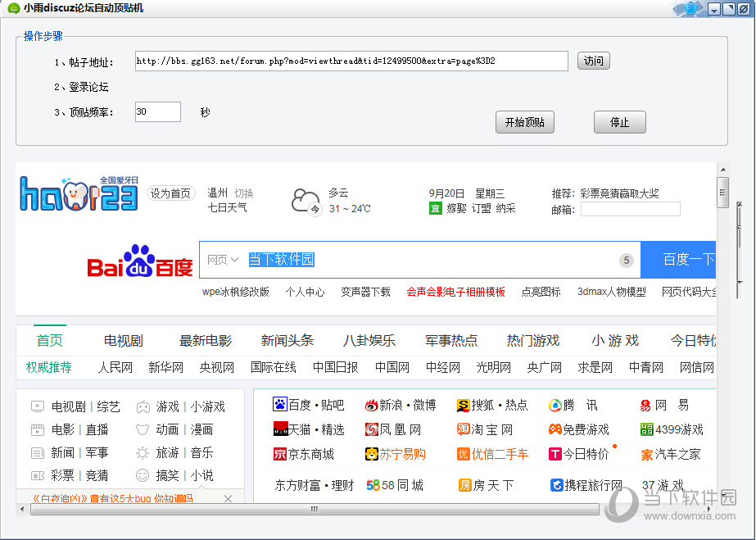
Task: Open 苏宁易购 lion icon
Action: [372, 454]
